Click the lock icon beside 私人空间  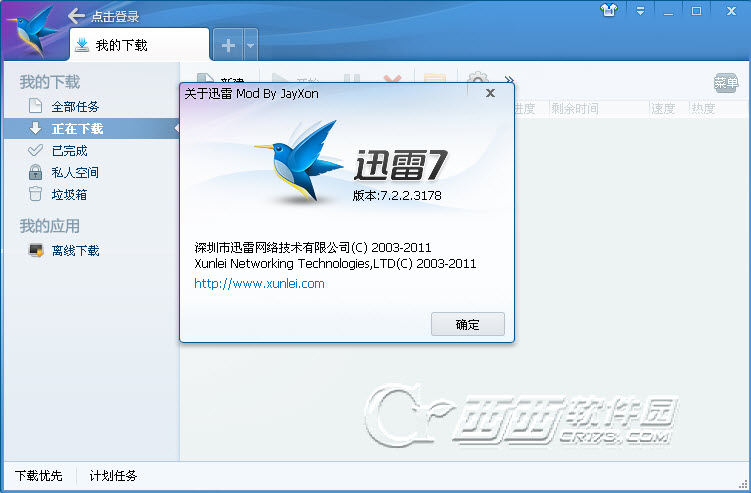pyautogui.click(x=35, y=172)
